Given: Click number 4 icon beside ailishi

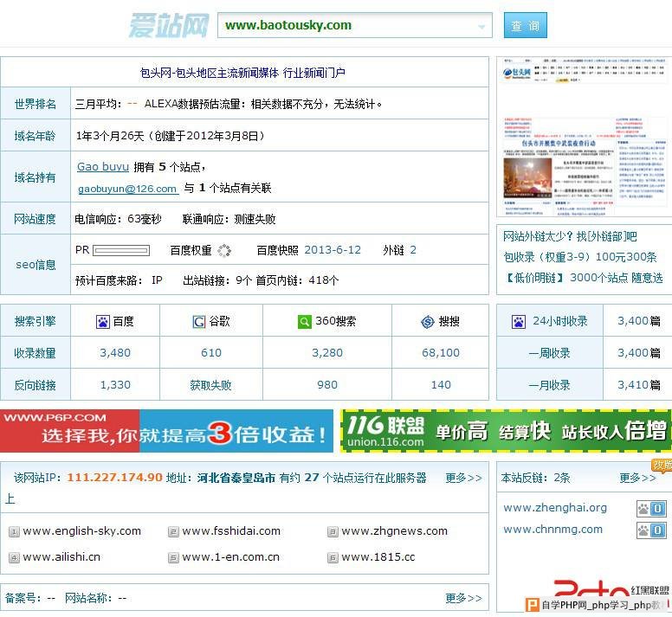Looking at the screenshot, I should 14,558.
